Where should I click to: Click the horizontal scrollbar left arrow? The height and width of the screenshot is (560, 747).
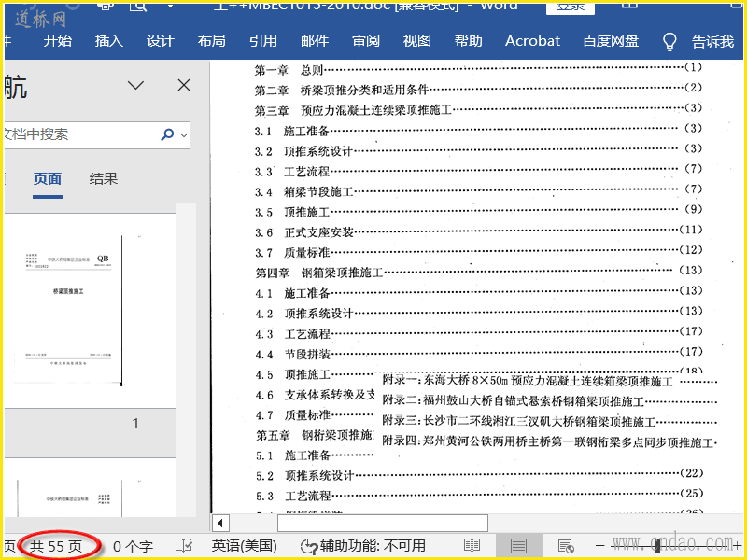pos(221,523)
